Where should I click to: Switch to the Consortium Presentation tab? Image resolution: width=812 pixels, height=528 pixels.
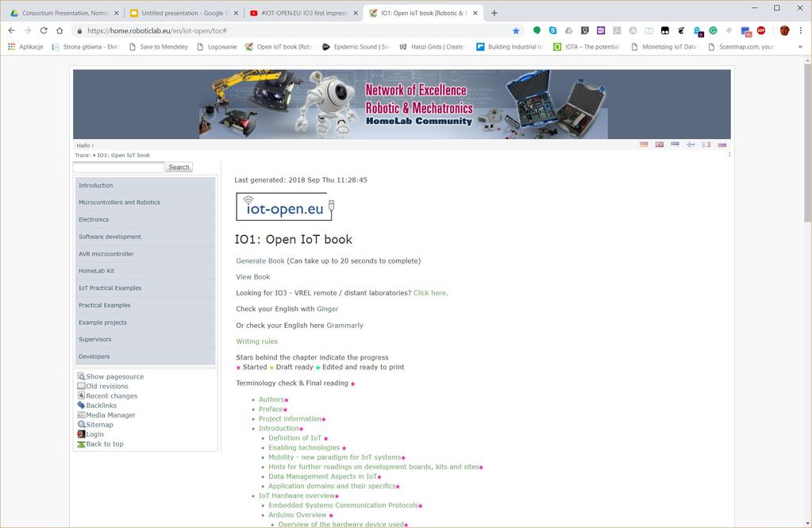click(63, 13)
